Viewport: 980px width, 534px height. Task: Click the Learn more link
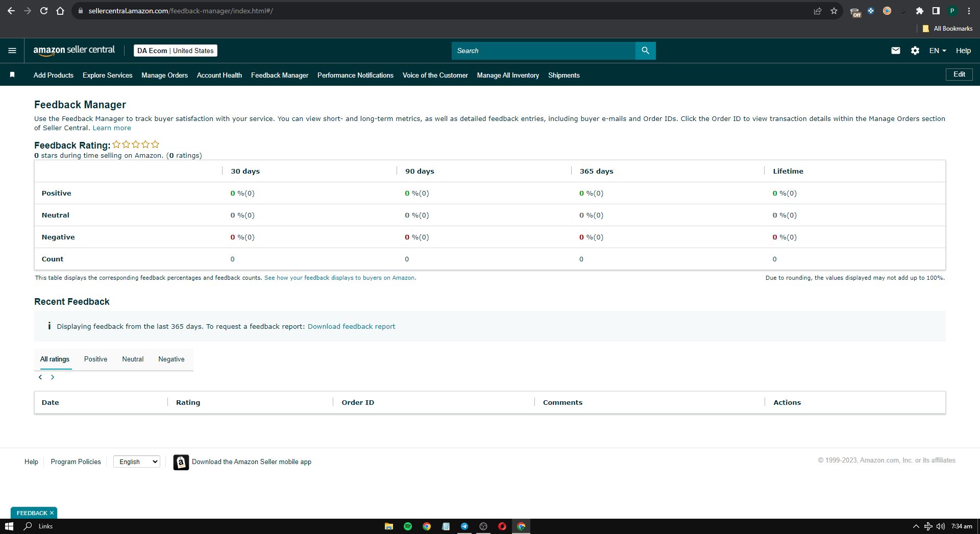coord(112,128)
